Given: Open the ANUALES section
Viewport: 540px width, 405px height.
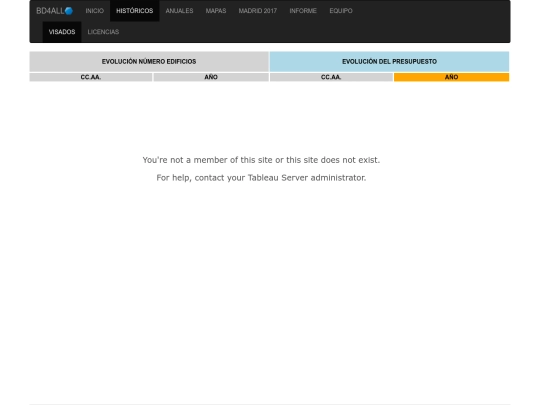Looking at the screenshot, I should coord(179,11).
